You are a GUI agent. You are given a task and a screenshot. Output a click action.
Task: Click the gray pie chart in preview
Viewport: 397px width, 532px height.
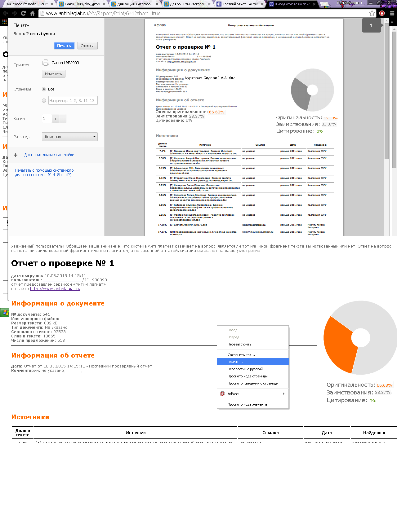[x=312, y=90]
